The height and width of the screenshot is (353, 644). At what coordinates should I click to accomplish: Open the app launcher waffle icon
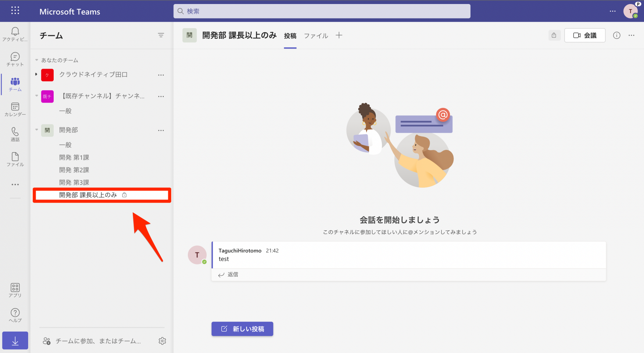point(15,11)
